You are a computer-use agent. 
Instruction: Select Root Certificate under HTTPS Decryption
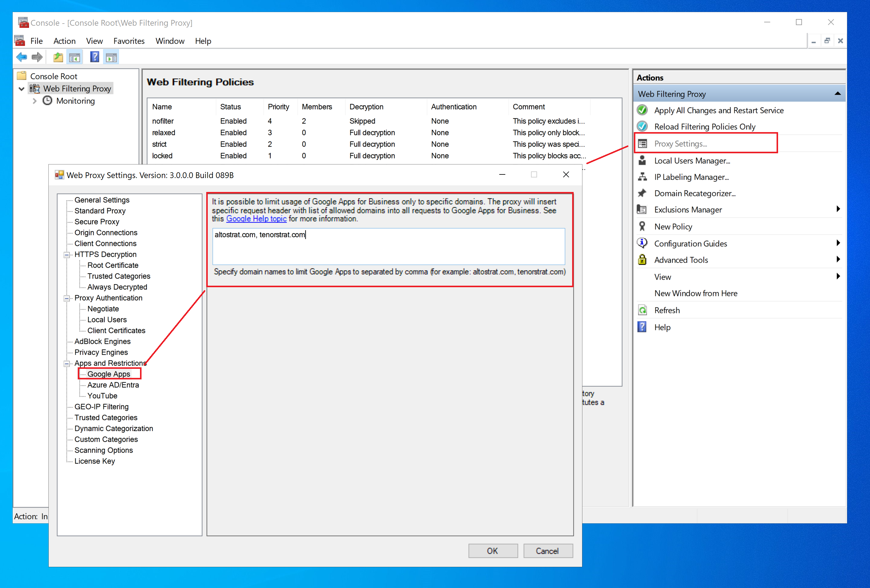click(x=113, y=265)
